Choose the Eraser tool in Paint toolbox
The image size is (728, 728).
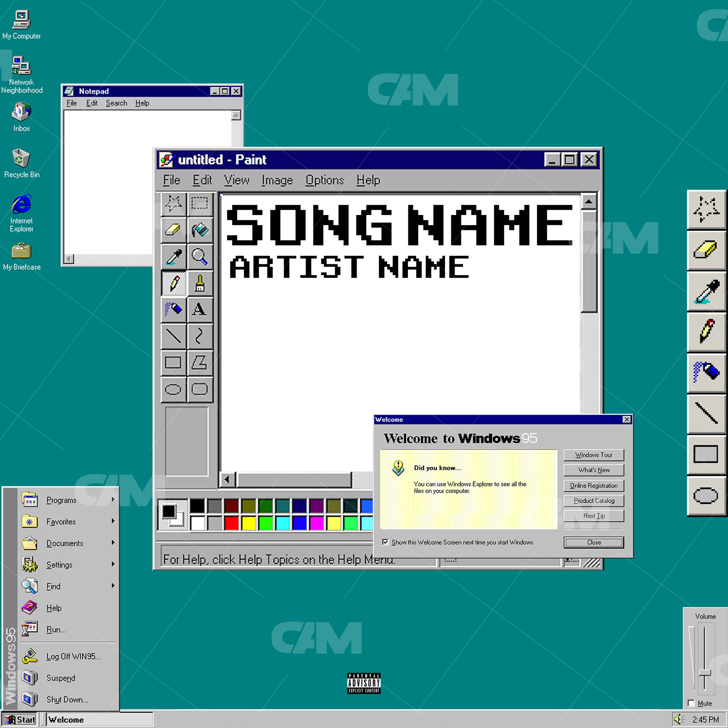[173, 230]
